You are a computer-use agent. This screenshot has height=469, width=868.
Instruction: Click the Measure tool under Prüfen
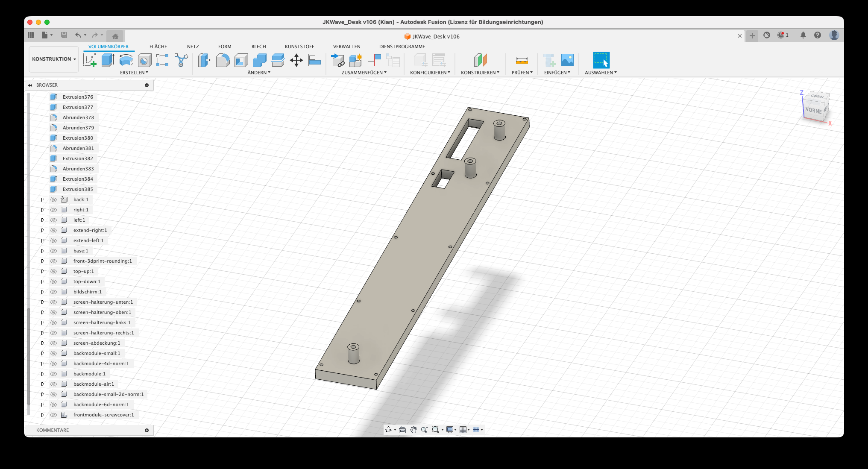(522, 60)
